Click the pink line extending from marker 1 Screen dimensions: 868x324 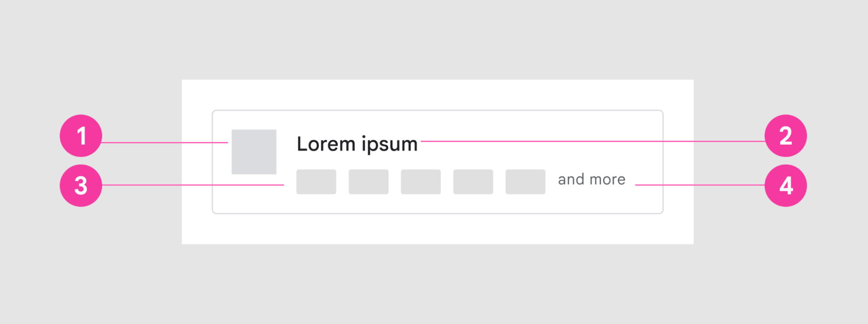(x=165, y=142)
